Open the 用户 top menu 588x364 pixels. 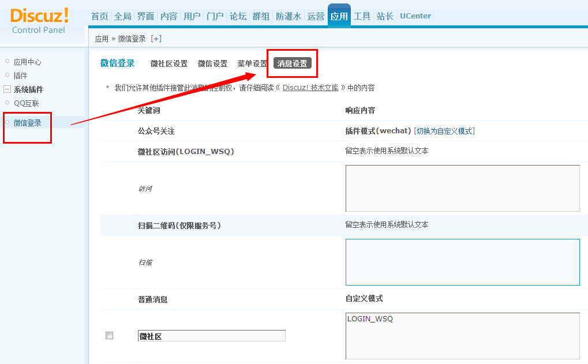point(192,16)
